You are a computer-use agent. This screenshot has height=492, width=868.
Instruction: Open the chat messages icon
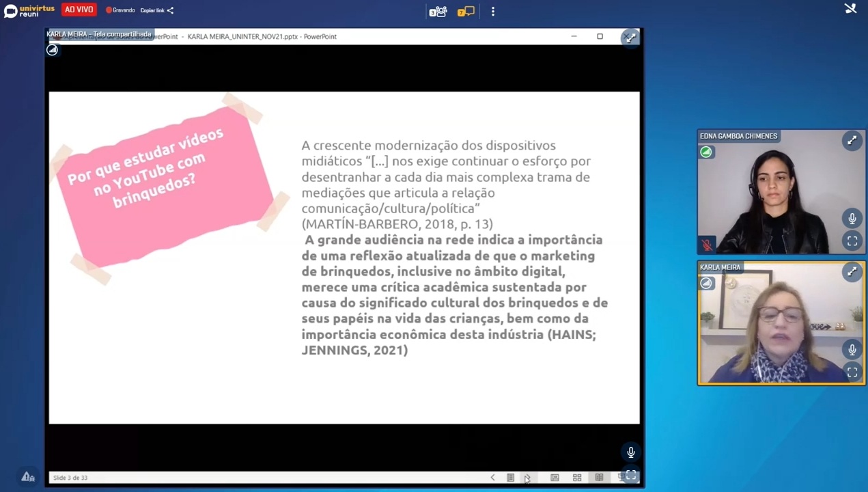(466, 11)
